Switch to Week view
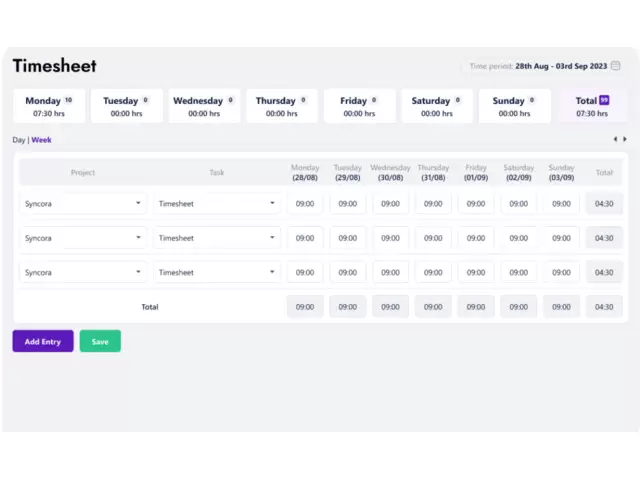 click(x=41, y=140)
